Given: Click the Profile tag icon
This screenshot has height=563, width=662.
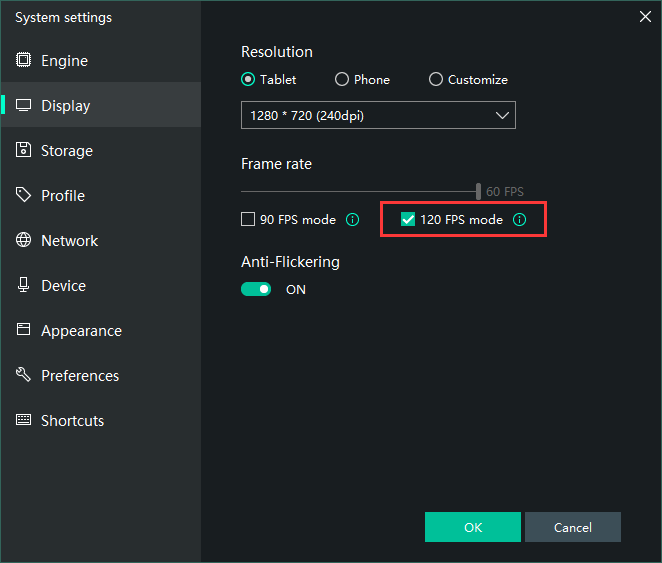Looking at the screenshot, I should coord(23,196).
